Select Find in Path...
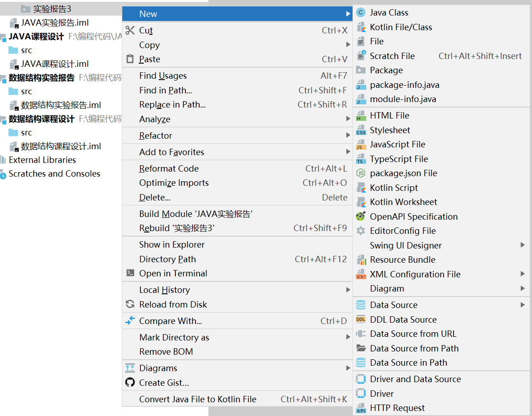 tap(237, 90)
